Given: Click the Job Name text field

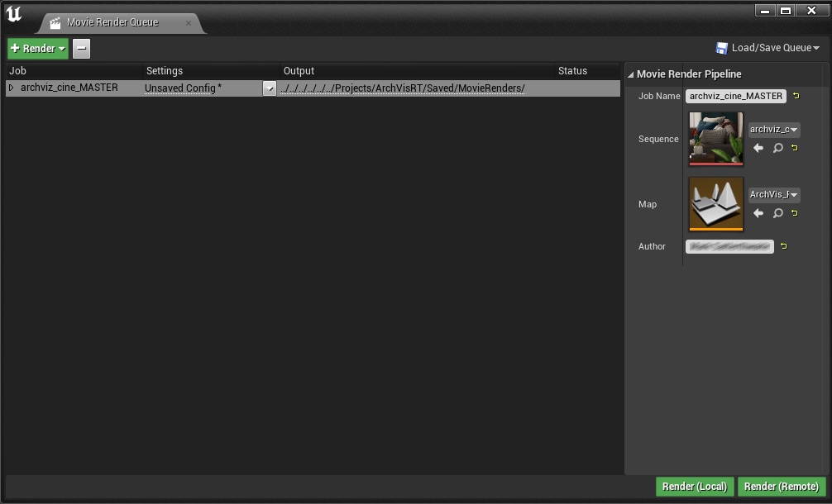Looking at the screenshot, I should click(734, 96).
